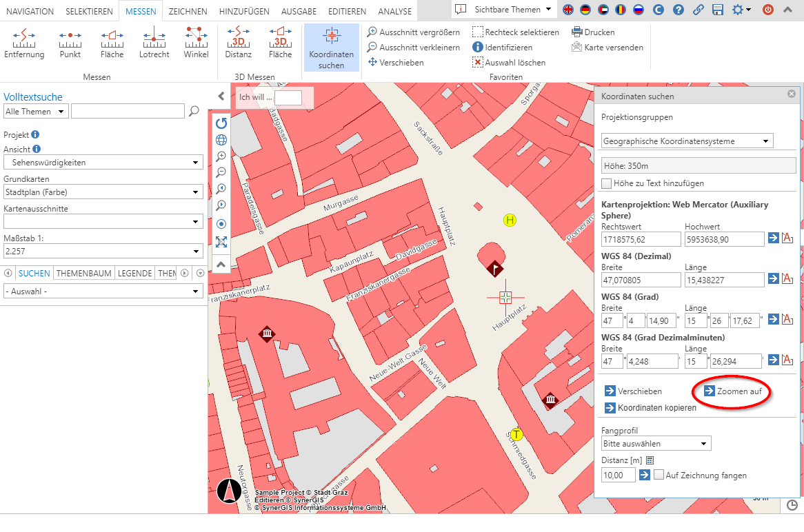
Task: Select the Entfernung measuring tool
Action: 24,43
